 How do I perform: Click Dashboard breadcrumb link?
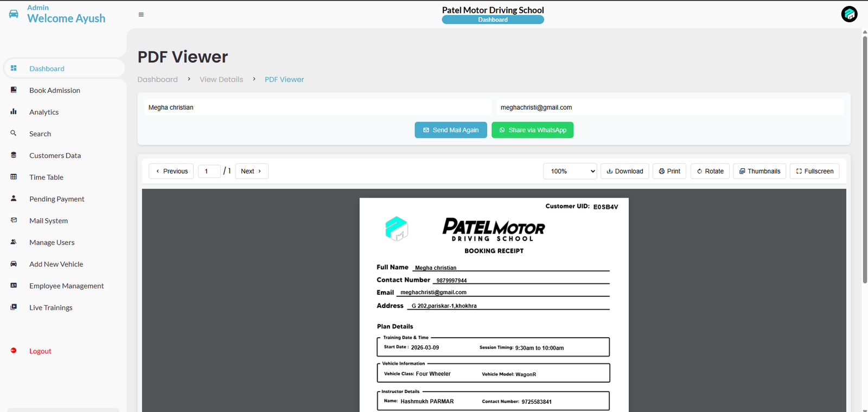point(157,79)
